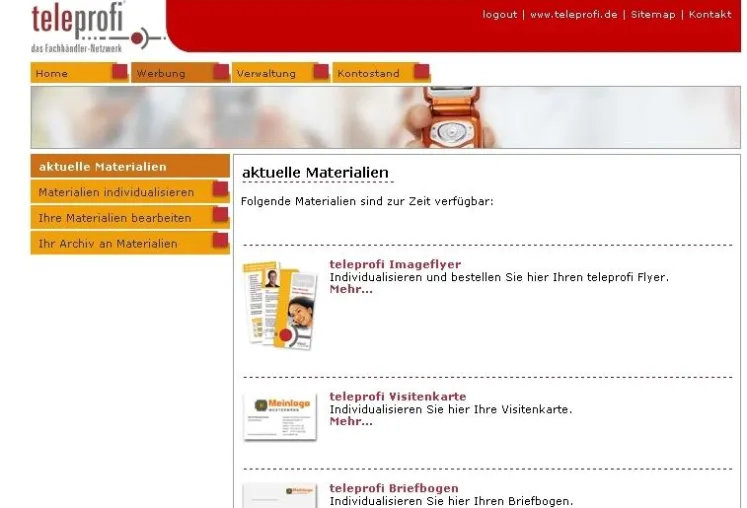Open the Briefbogen thumbnail

(x=280, y=496)
